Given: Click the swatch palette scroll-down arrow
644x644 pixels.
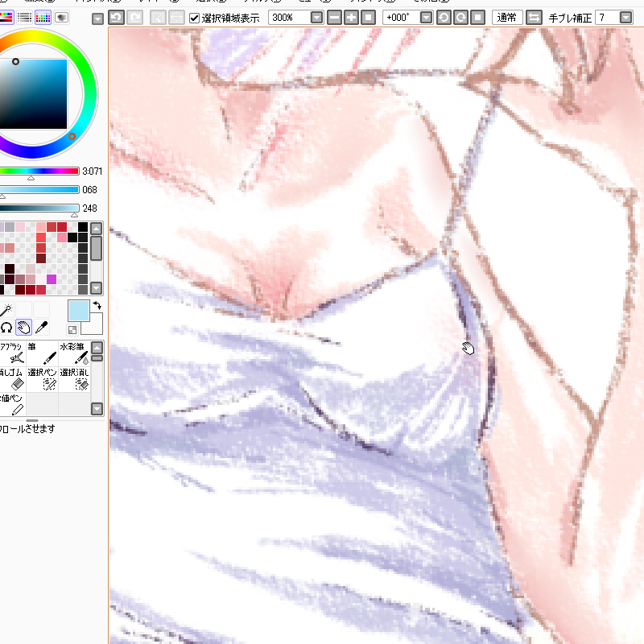Looking at the screenshot, I should (x=96, y=288).
